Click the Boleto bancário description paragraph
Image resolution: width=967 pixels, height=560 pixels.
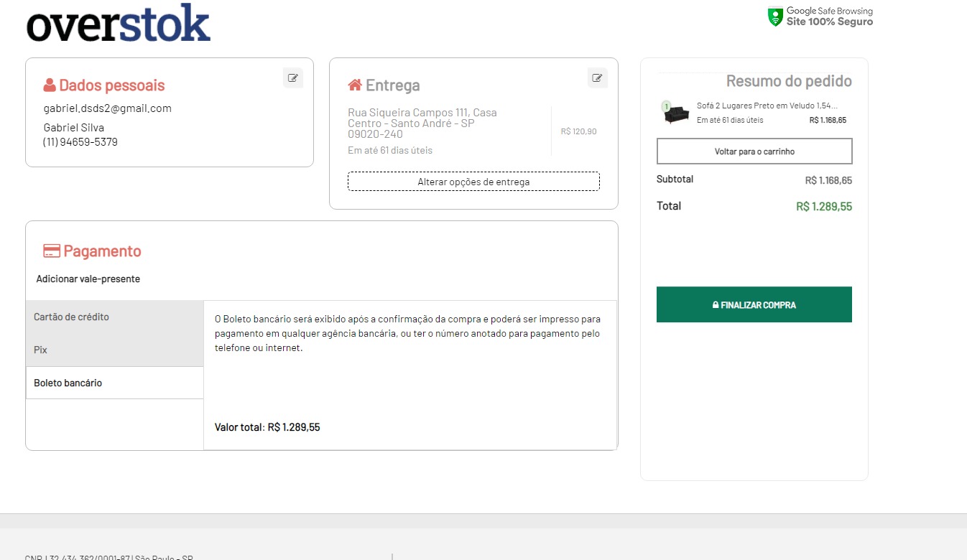(407, 333)
